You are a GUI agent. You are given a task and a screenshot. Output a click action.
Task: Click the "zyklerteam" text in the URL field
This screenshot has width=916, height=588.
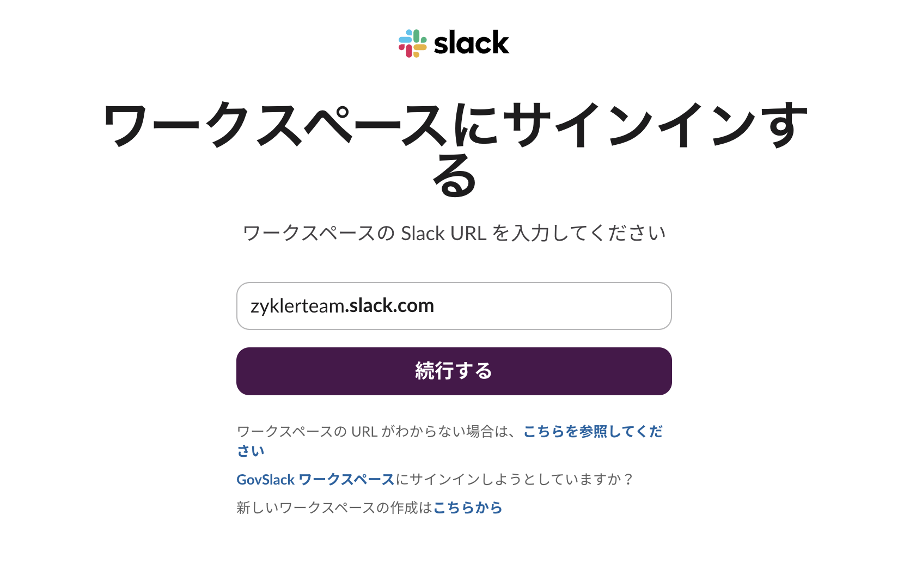(297, 306)
